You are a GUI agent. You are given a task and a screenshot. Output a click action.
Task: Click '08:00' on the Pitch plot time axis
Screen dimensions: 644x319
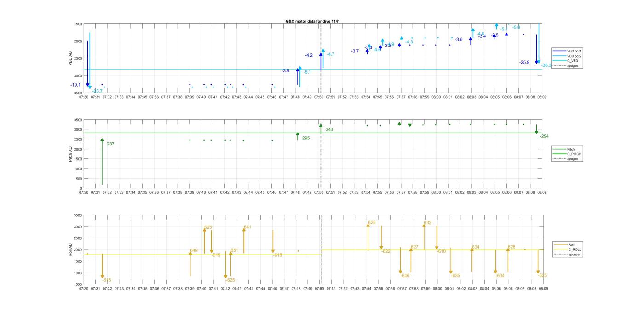pos(436,193)
